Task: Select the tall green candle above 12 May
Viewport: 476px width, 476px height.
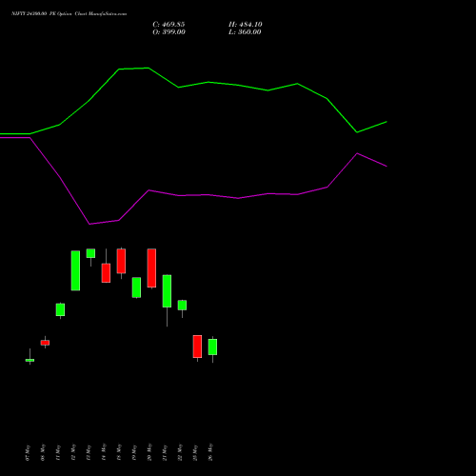Action: click(x=75, y=270)
